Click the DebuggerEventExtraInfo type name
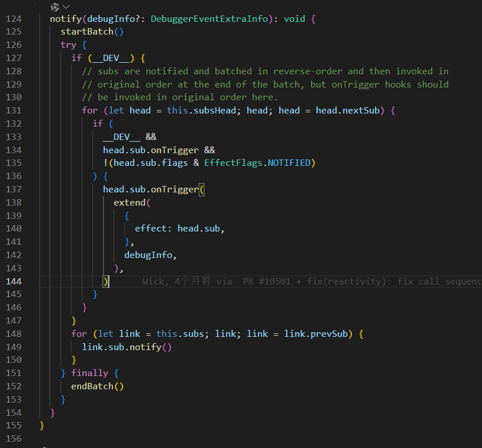 pyautogui.click(x=210, y=19)
